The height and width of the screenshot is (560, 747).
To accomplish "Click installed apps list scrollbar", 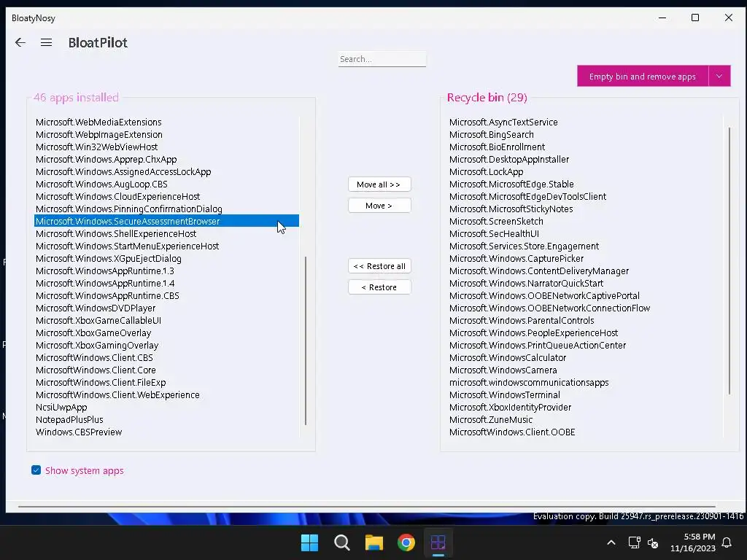I will click(x=306, y=341).
